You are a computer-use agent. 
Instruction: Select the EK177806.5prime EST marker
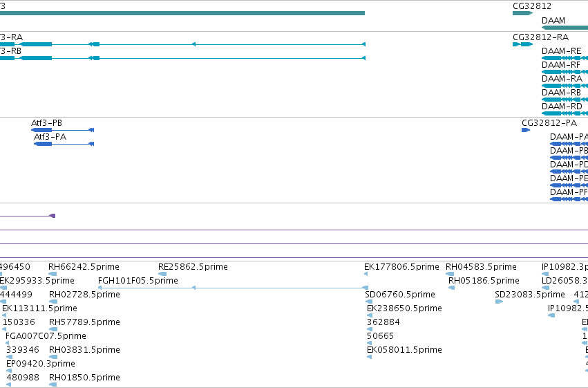pyautogui.click(x=366, y=274)
